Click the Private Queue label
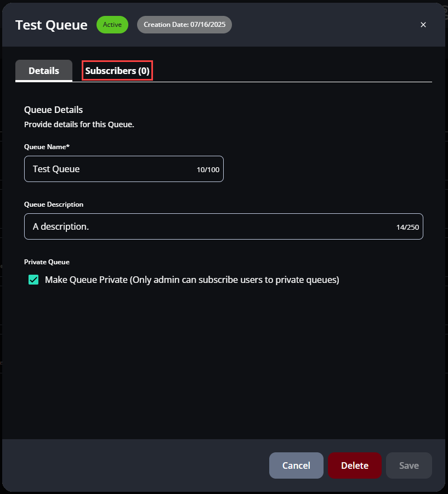This screenshot has width=448, height=494. tap(47, 262)
